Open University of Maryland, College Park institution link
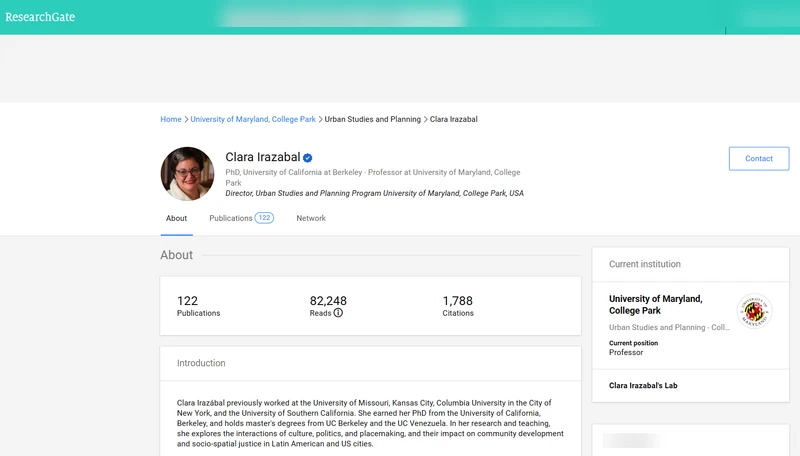Image resolution: width=800 pixels, height=456 pixels. coord(656,305)
